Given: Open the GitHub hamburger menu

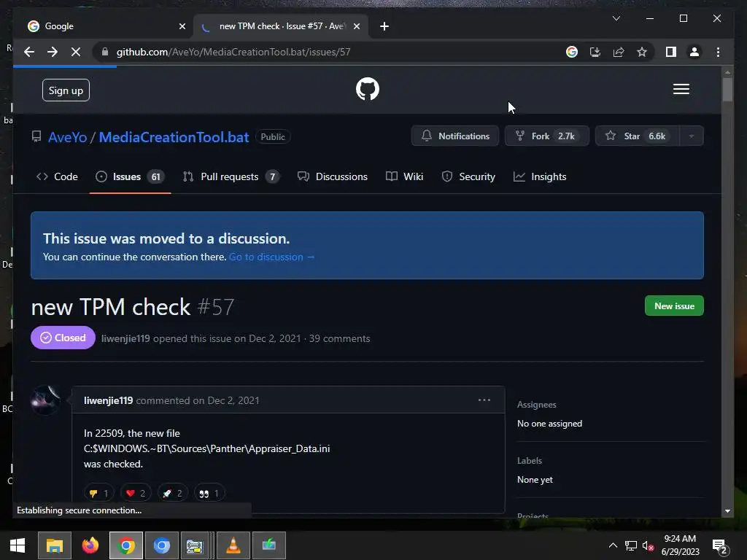Looking at the screenshot, I should click(681, 89).
